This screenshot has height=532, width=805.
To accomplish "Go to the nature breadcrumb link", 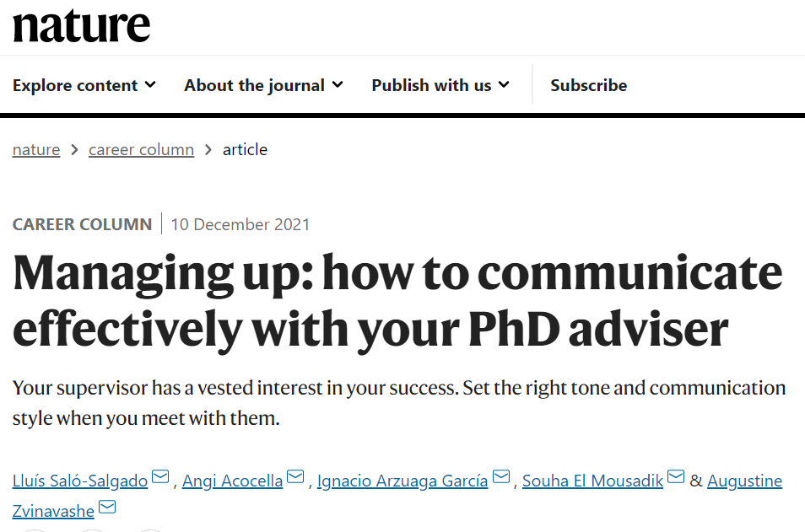I will (x=36, y=150).
